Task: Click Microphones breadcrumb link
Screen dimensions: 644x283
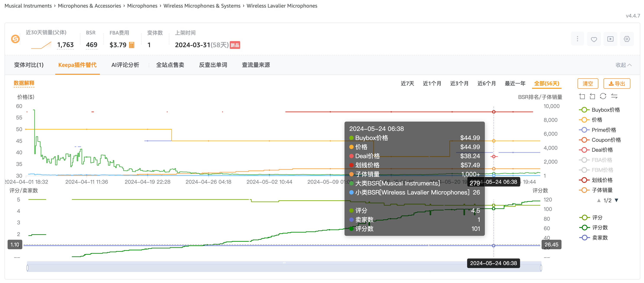Action: pyautogui.click(x=142, y=6)
